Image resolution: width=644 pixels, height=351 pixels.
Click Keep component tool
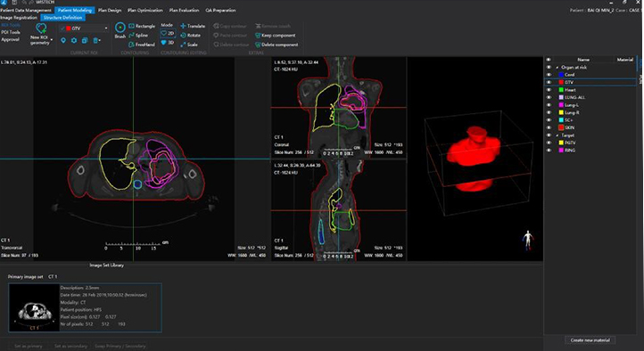pyautogui.click(x=276, y=36)
